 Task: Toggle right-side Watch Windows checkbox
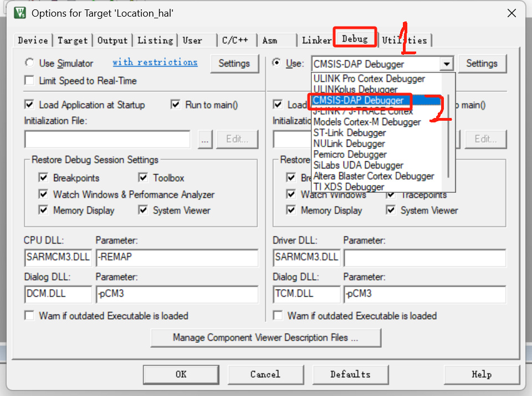point(291,194)
